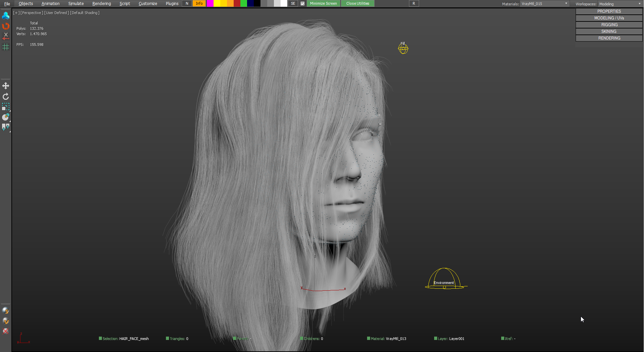The width and height of the screenshot is (644, 352).
Task: Select the Move tool with four arrows
Action: (x=6, y=86)
